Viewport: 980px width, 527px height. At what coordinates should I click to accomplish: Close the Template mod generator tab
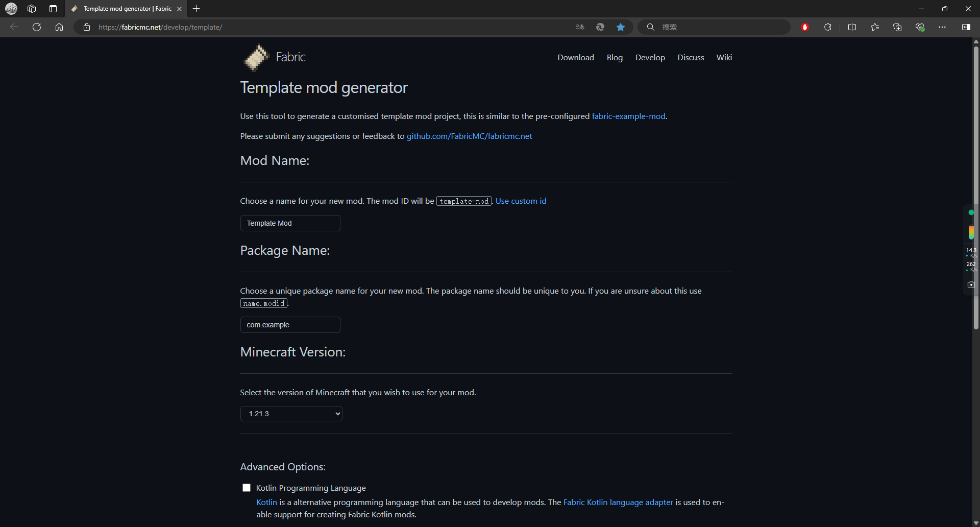pos(179,9)
